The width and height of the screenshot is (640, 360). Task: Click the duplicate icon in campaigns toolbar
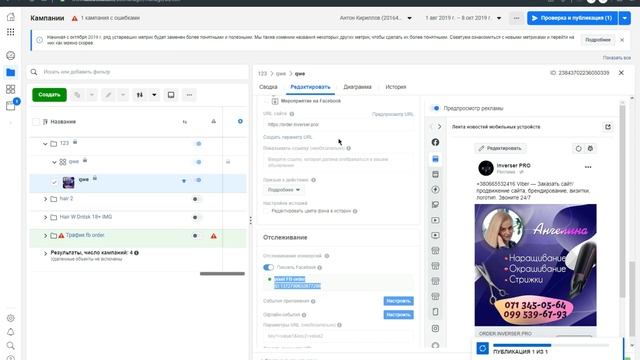click(77, 95)
